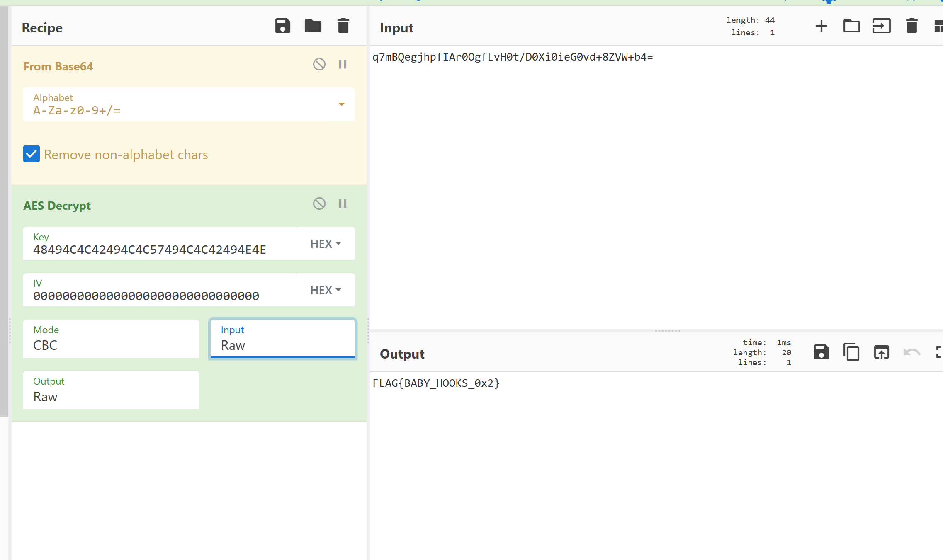
Task: Move output to input
Action: 881,352
